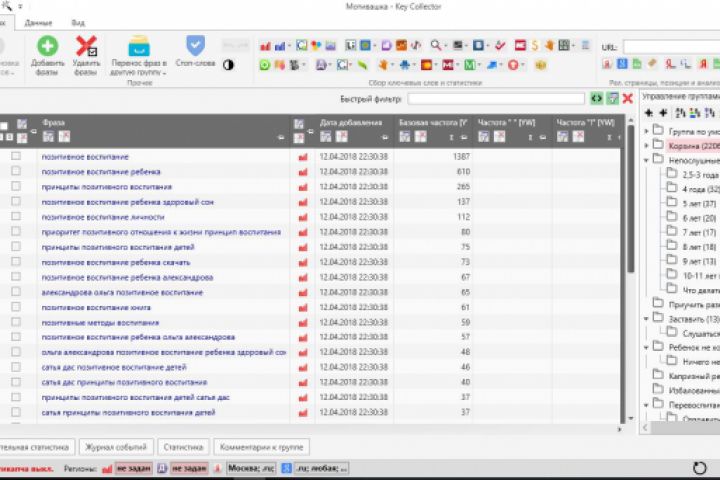Click the second 'не задан' region button
This screenshot has width=720, height=480.
189,468
